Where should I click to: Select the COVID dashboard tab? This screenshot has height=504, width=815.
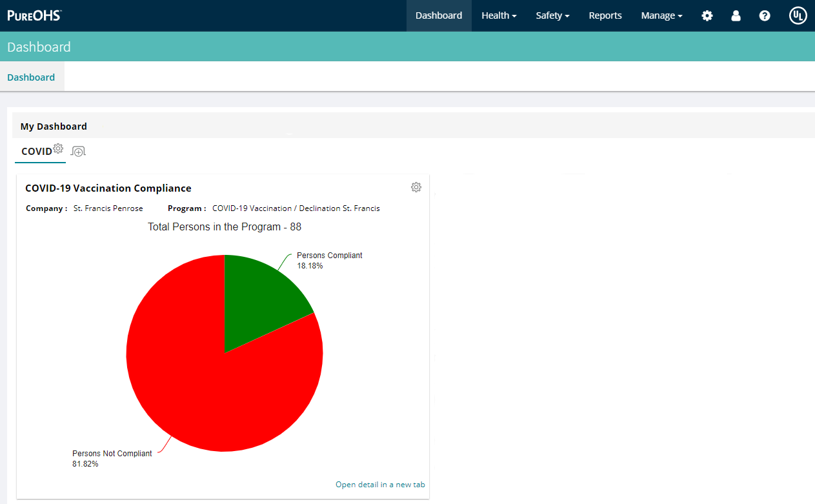pos(37,152)
